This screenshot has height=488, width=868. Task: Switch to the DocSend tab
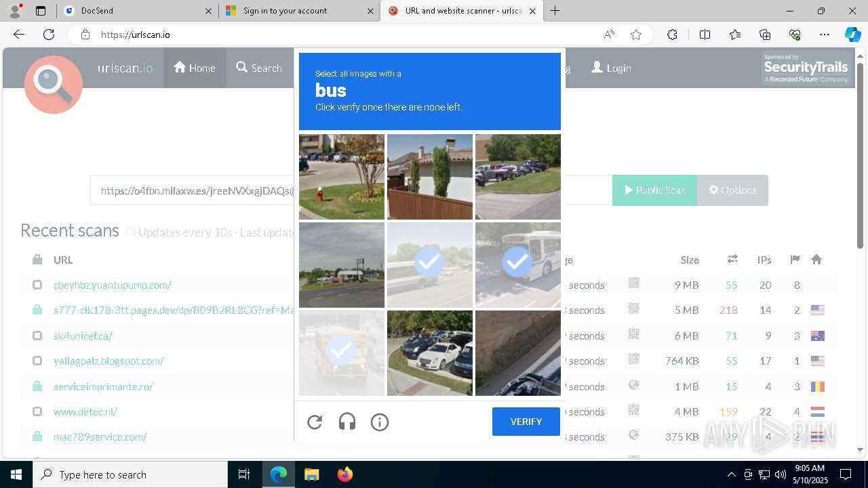tap(137, 11)
